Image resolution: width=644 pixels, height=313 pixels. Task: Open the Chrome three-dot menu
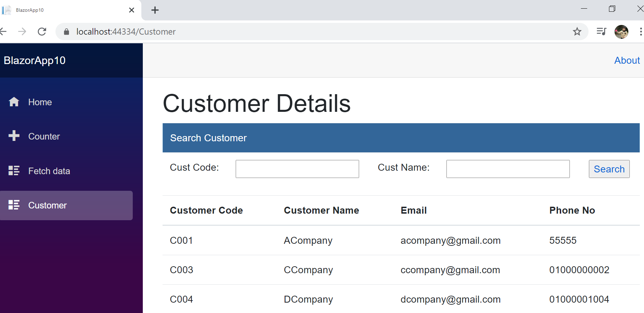641,32
